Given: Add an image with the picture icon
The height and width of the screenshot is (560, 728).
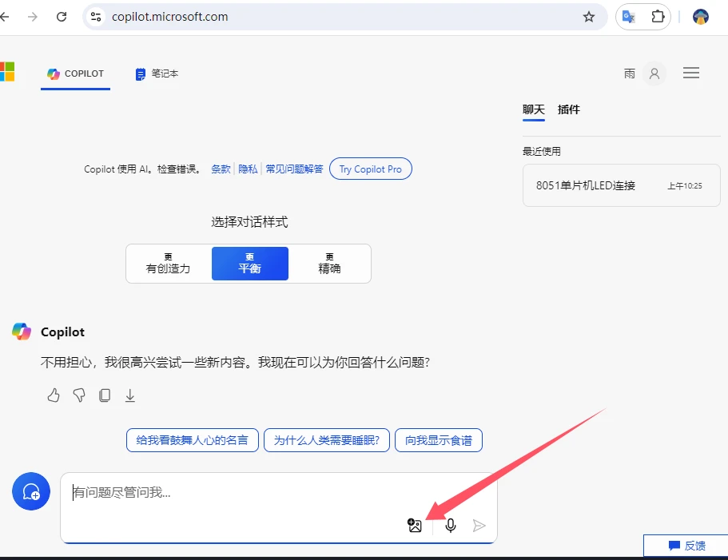Looking at the screenshot, I should [x=414, y=525].
